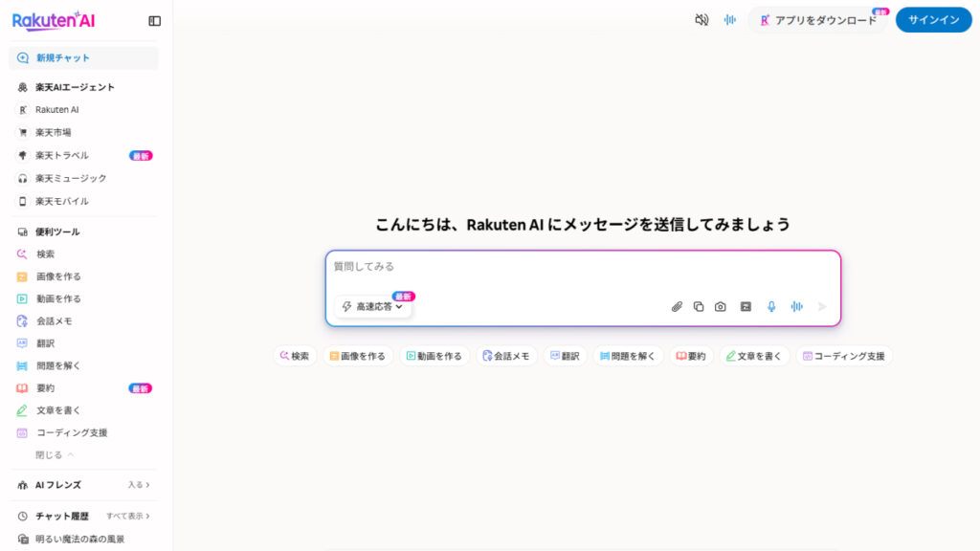980x551 pixels.
Task: Select 楽天トラベル in the sidebar
Action: [x=61, y=155]
